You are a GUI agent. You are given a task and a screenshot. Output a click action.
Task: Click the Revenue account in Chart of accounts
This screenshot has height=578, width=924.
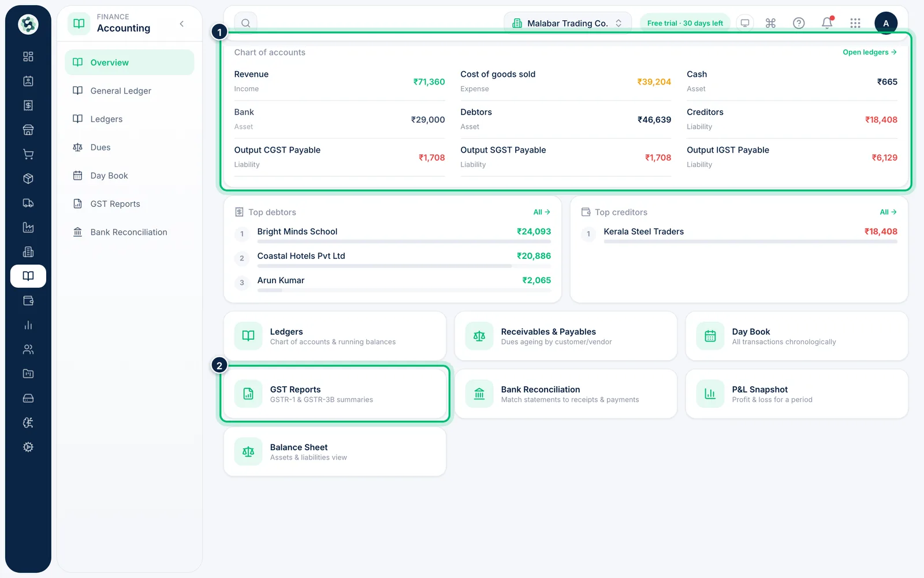340,81
